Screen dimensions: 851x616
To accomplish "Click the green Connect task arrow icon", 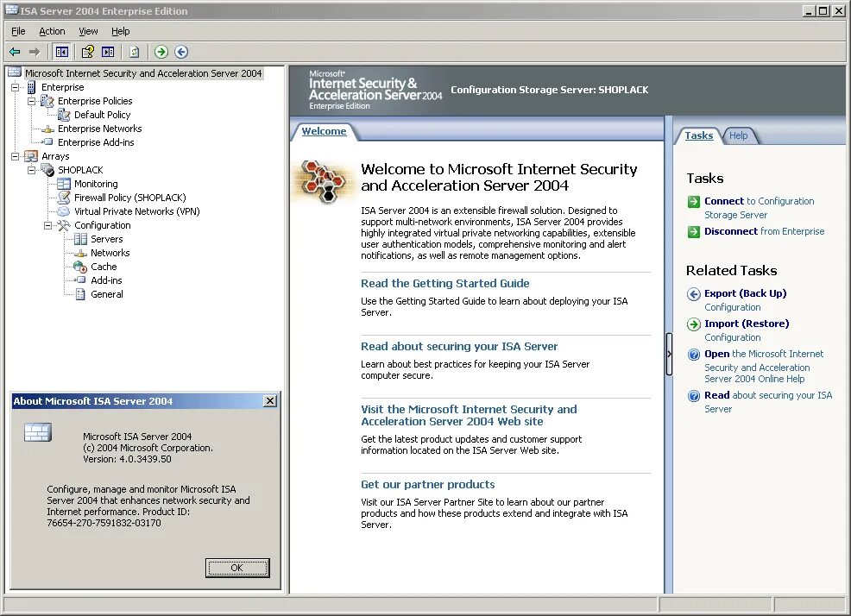I will [694, 202].
